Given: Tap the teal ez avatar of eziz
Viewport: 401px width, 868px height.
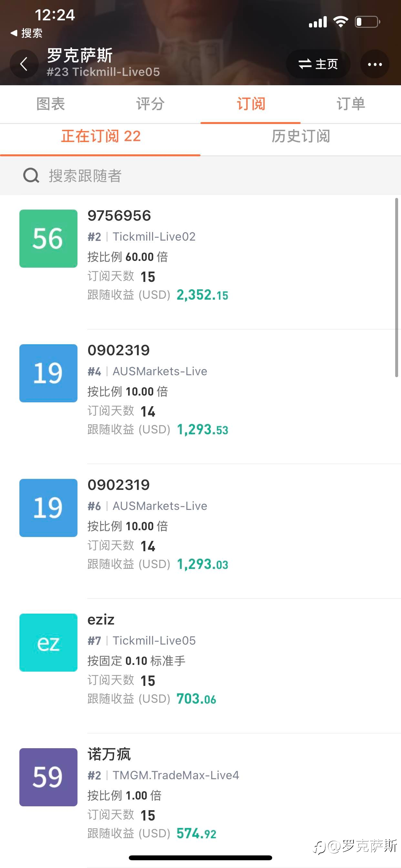Looking at the screenshot, I should (48, 643).
